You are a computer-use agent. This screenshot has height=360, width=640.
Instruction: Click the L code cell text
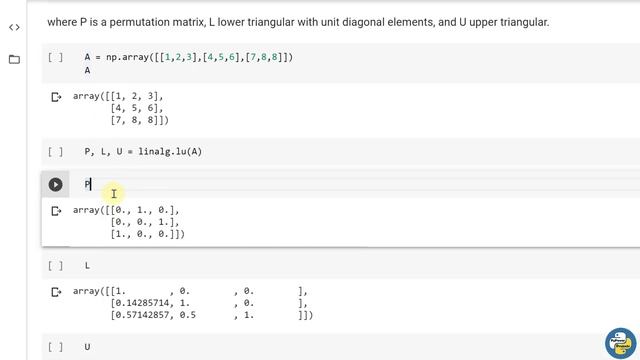[87, 266]
